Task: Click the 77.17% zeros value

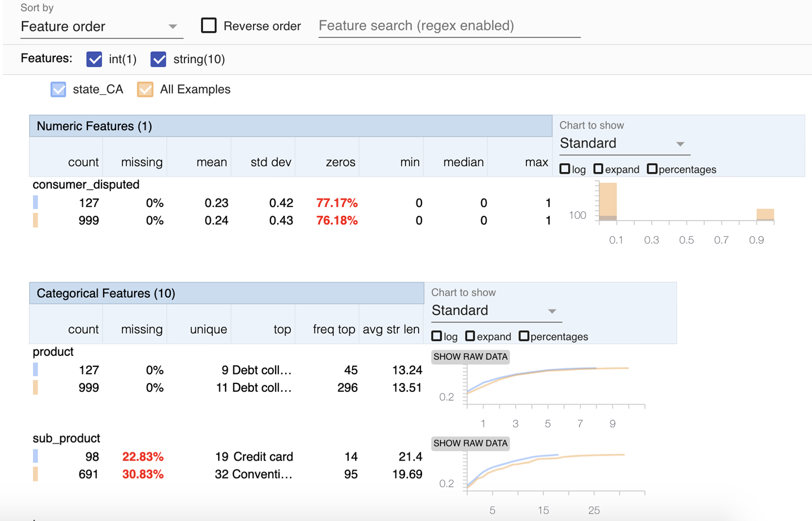Action: (x=337, y=203)
